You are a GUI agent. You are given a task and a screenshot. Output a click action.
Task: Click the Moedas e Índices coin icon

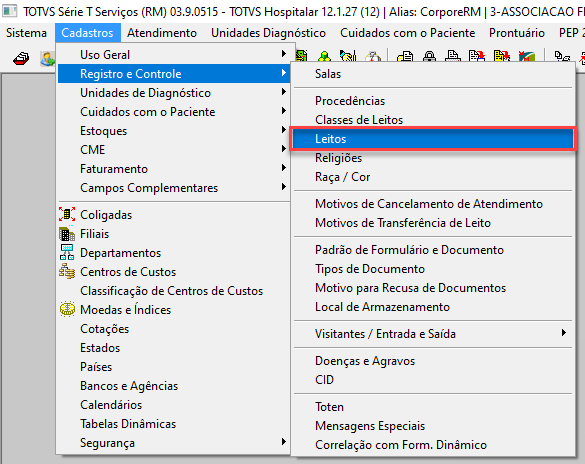click(67, 309)
